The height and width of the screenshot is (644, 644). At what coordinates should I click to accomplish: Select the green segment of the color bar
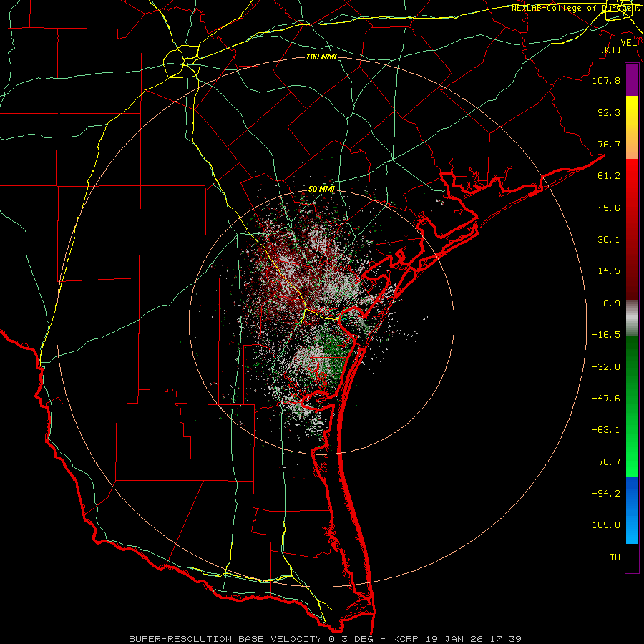[x=632, y=406]
